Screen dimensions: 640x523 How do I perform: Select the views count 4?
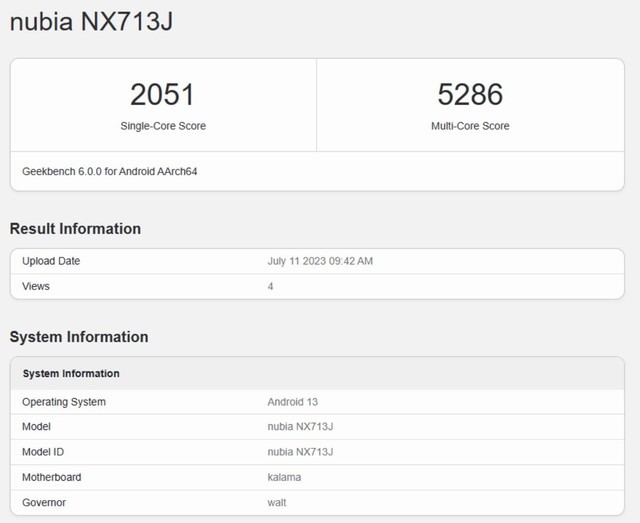[270, 286]
